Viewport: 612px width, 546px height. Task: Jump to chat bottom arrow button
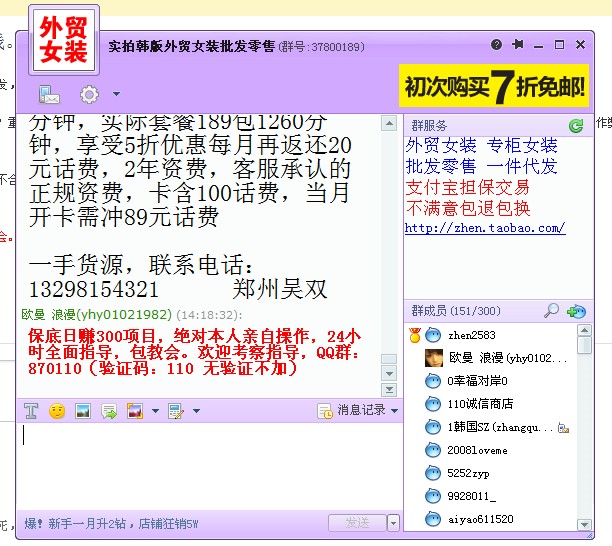click(389, 389)
